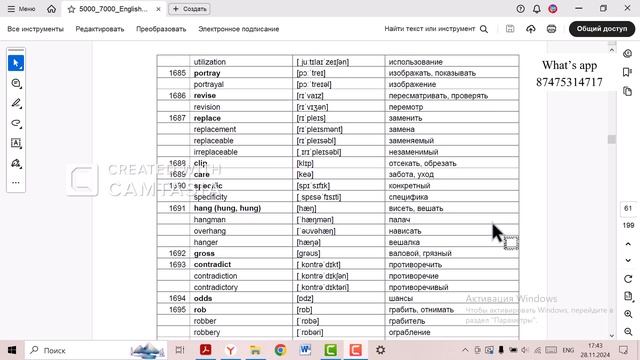Screen dimensions: 640x360
Task: Click the upload to cloud icon
Action: pos(531,29)
